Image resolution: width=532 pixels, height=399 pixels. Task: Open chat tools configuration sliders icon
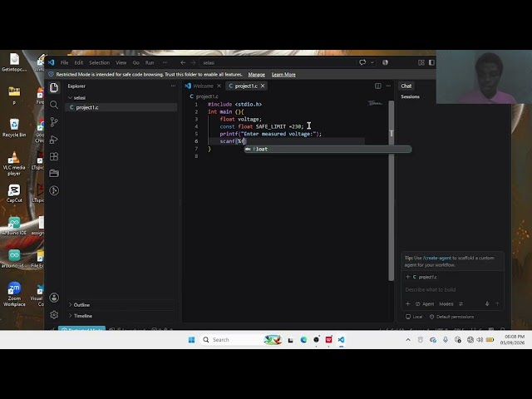coord(461,303)
